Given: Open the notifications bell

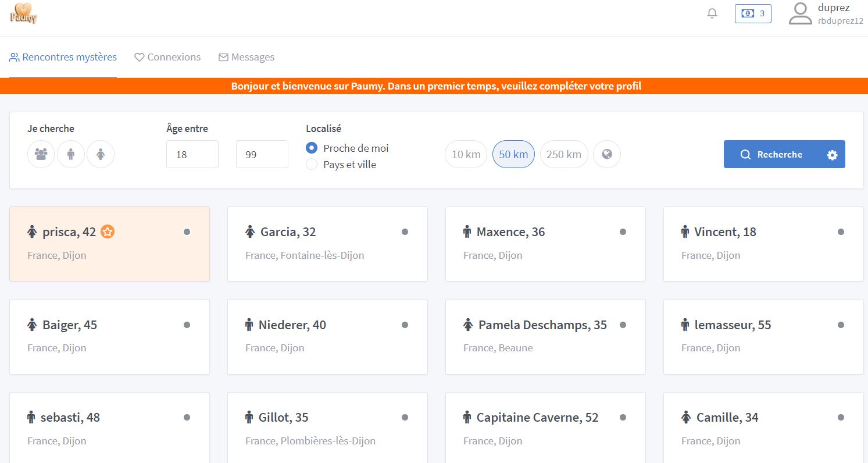Looking at the screenshot, I should tap(712, 13).
